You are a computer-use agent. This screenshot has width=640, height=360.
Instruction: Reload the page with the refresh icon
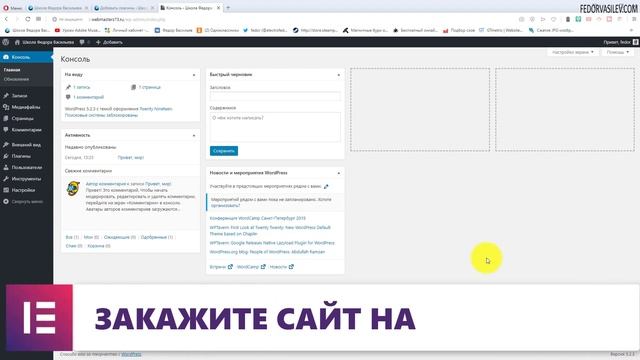pos(27,19)
